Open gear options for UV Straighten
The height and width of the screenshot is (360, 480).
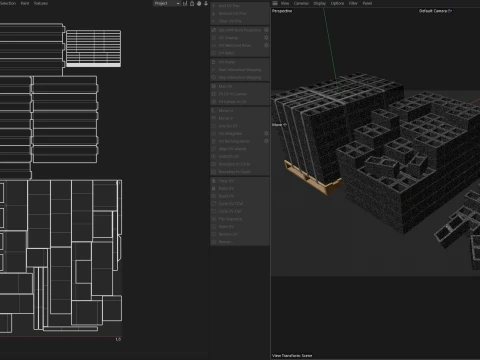coord(266,133)
